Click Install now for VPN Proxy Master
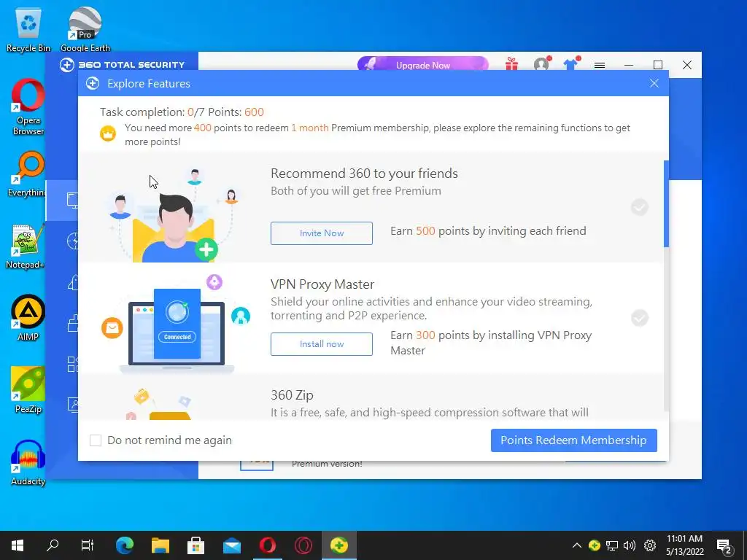 [322, 344]
